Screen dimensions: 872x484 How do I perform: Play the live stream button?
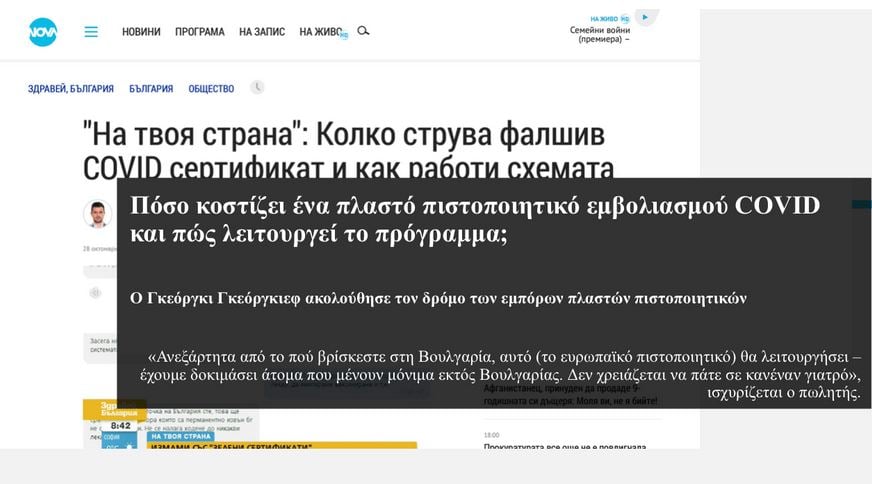tap(646, 17)
